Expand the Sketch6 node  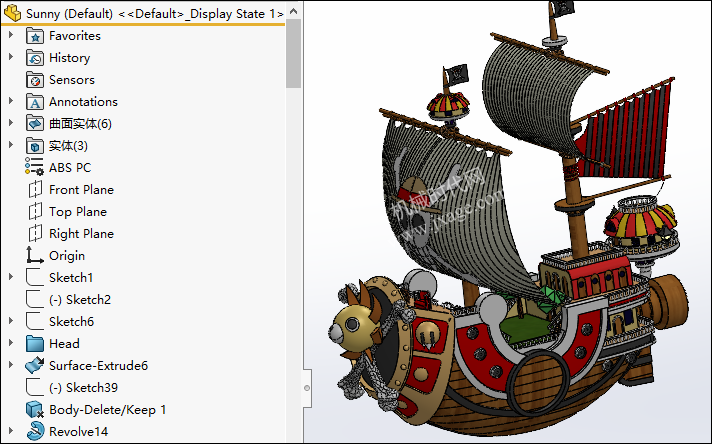(11, 321)
